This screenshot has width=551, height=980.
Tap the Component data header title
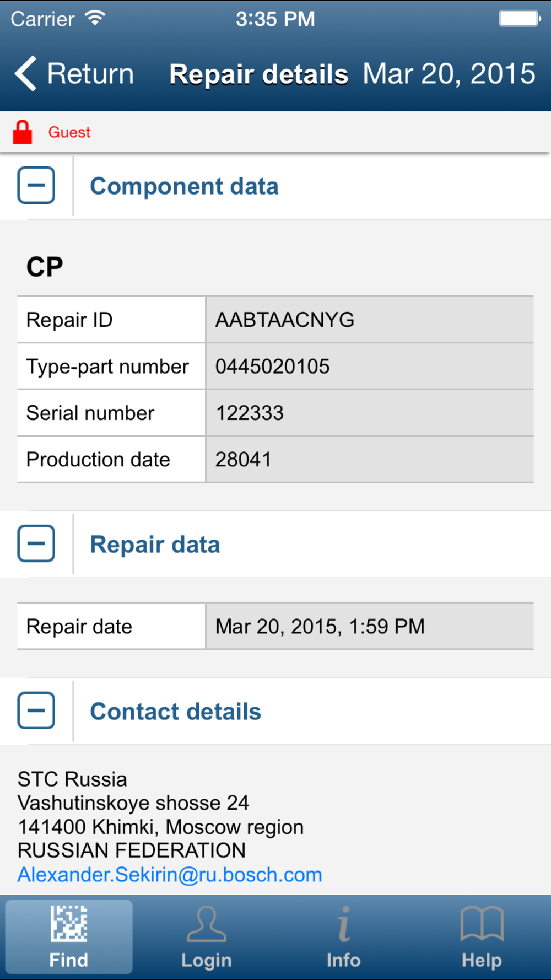point(184,186)
